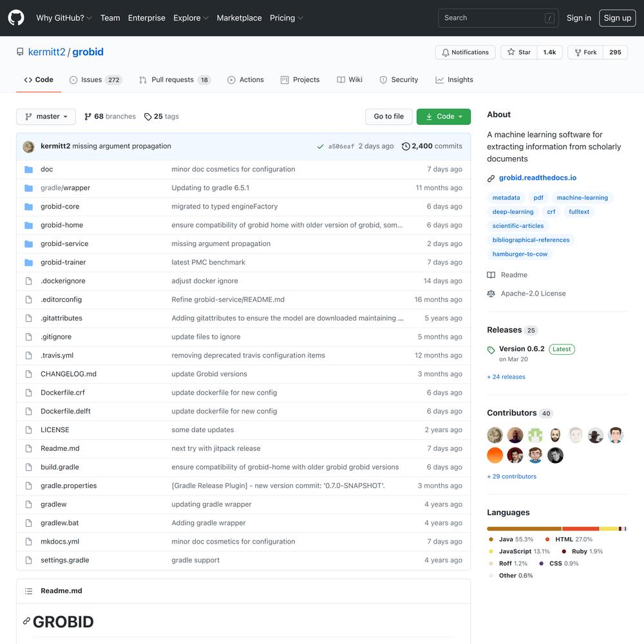The image size is (644, 644).
Task: Open the grobid-home folder
Action: tap(62, 225)
